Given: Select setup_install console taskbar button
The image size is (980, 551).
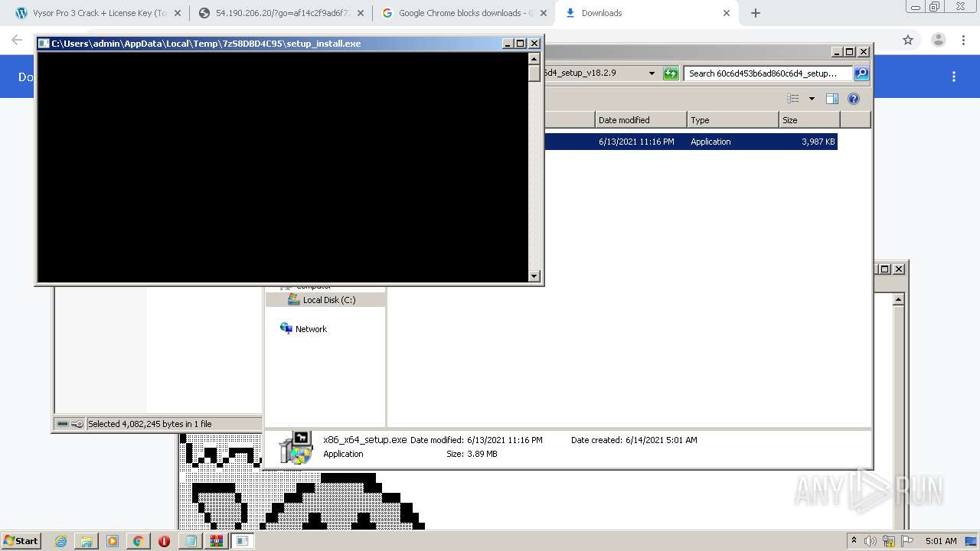Looking at the screenshot, I should (x=242, y=541).
